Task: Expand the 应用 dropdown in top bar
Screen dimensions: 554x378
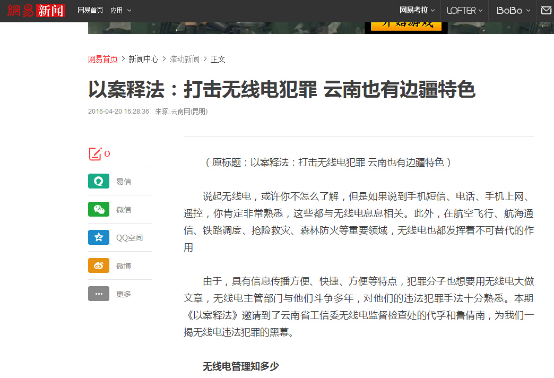Action: pyautogui.click(x=120, y=11)
